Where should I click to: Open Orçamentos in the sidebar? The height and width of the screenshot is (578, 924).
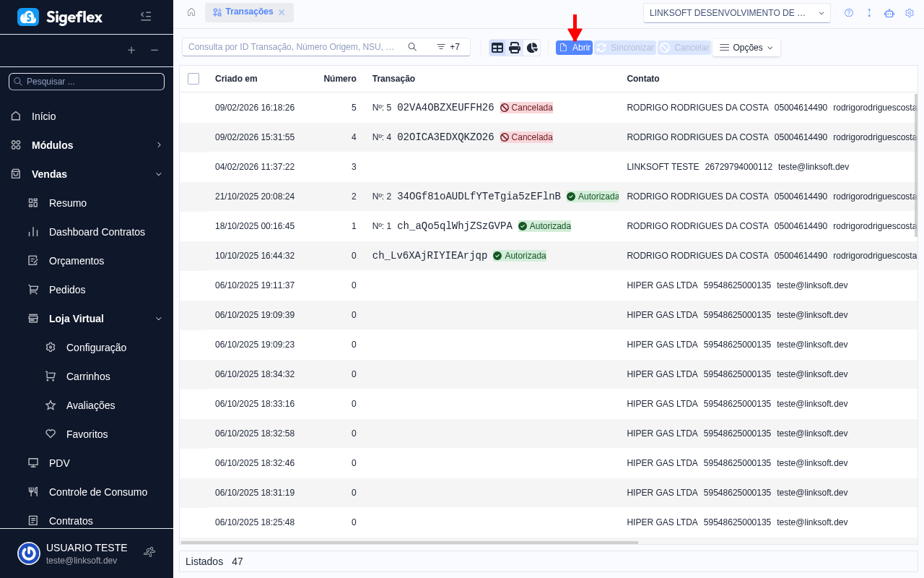click(77, 261)
